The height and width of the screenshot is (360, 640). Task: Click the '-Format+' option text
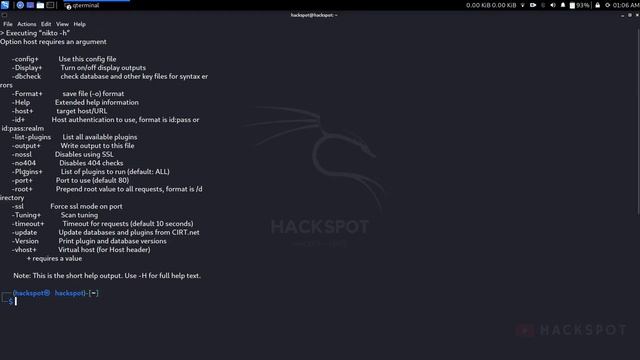[x=27, y=93]
